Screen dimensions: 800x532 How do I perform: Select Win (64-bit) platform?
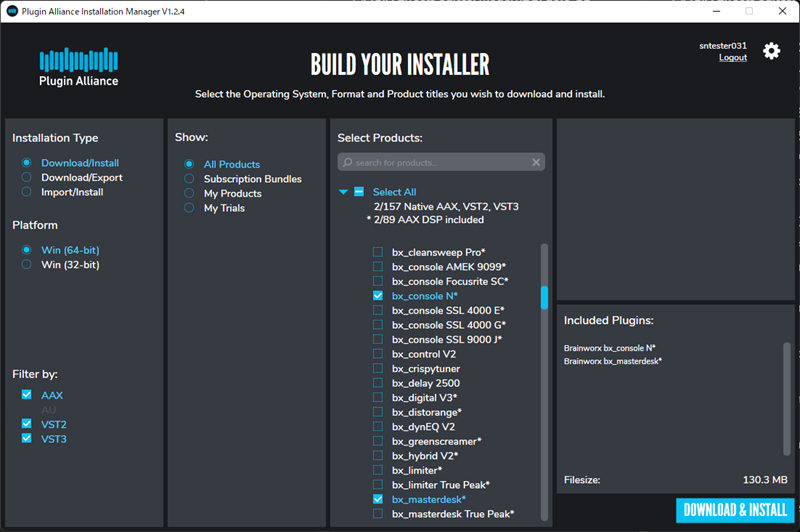point(27,250)
